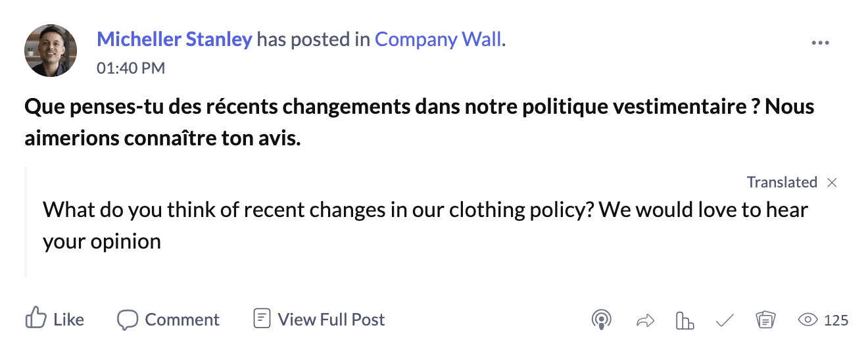Viewport: 868px width, 363px height.
Task: Click the stacked notes icon
Action: click(x=765, y=320)
